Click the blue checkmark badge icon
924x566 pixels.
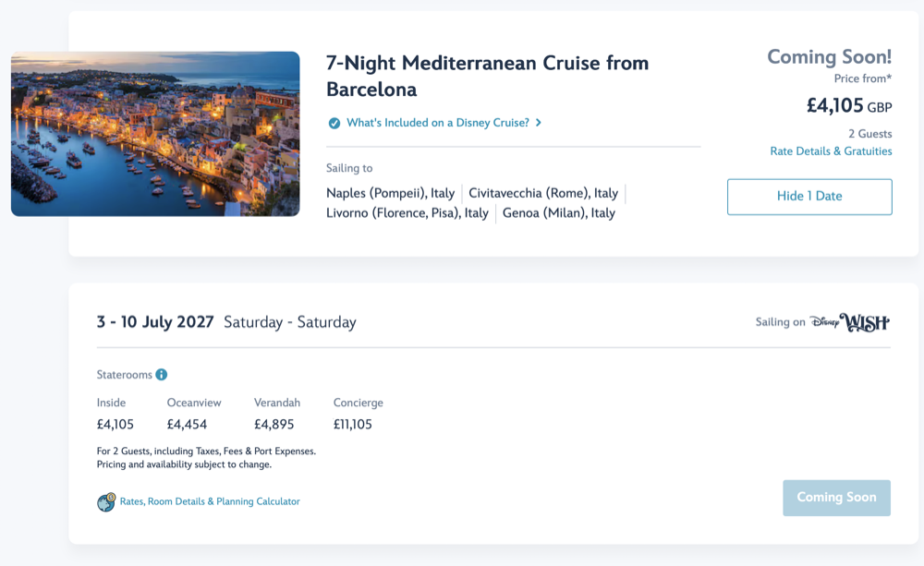coord(334,123)
